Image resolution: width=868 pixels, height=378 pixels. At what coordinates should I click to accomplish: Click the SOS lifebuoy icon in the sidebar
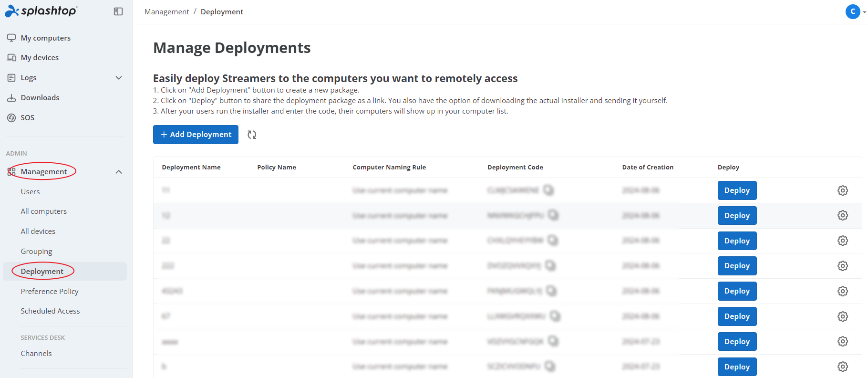(x=11, y=117)
